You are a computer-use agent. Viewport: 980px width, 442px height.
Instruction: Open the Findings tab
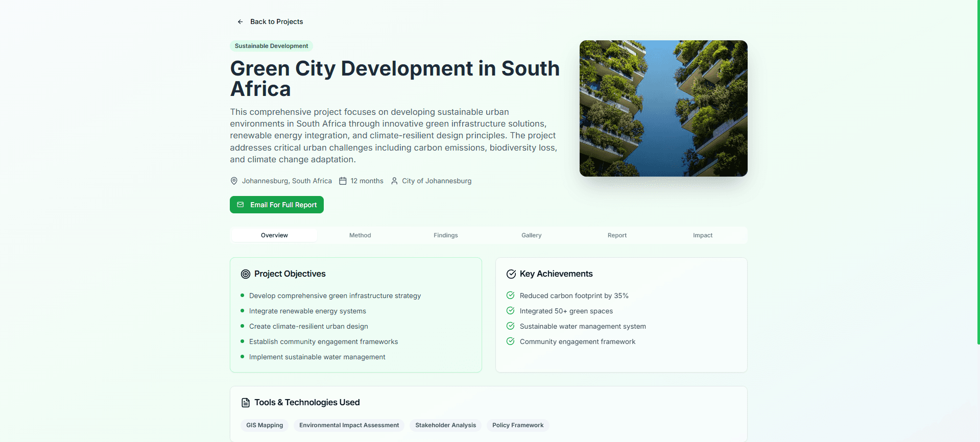(446, 235)
